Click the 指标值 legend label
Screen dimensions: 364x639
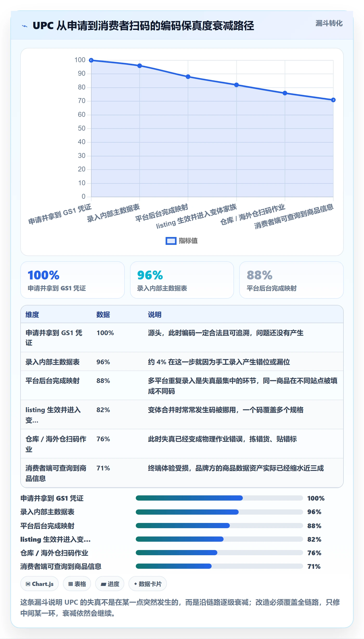(x=188, y=241)
